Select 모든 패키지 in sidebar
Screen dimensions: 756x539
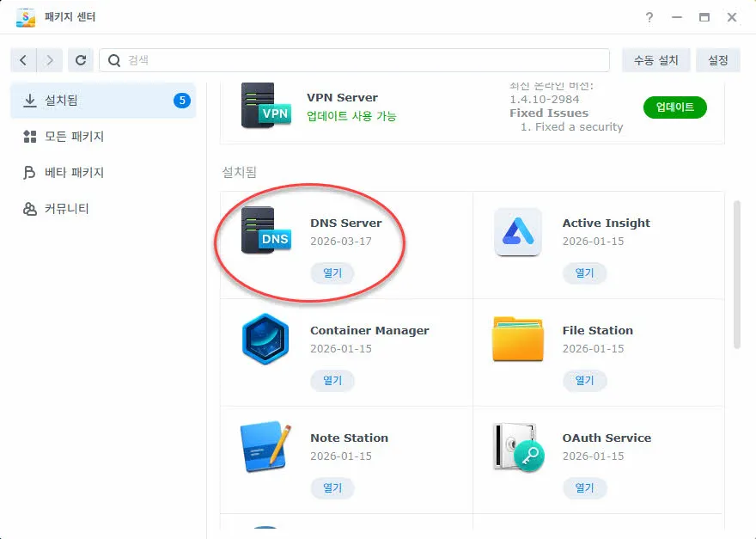click(103, 137)
